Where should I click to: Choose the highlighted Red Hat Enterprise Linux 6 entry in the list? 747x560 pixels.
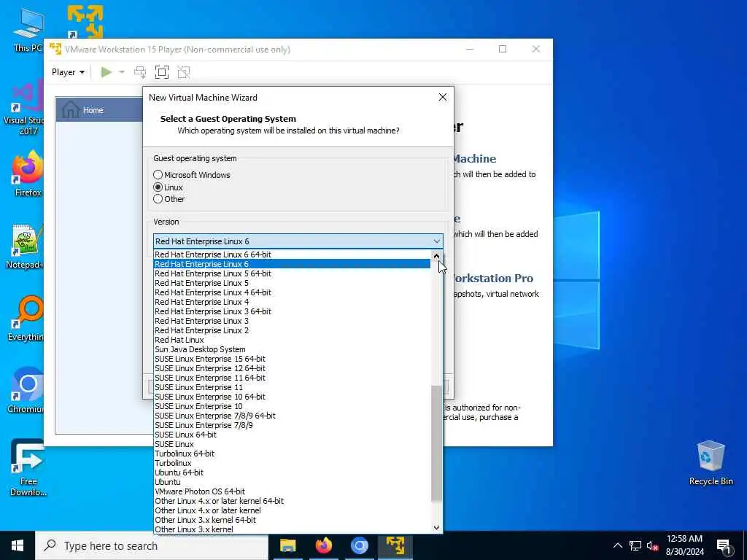[x=293, y=264]
